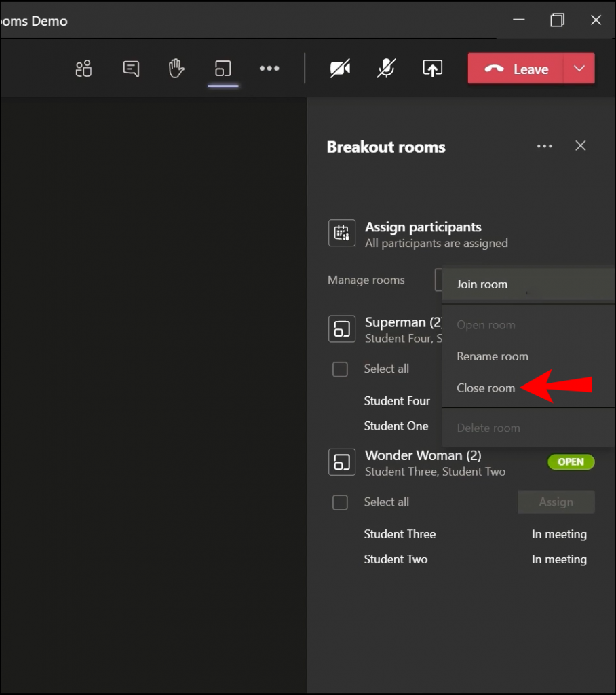Close the Breakout rooms panel
Image resolution: width=616 pixels, height=695 pixels.
pyautogui.click(x=580, y=146)
